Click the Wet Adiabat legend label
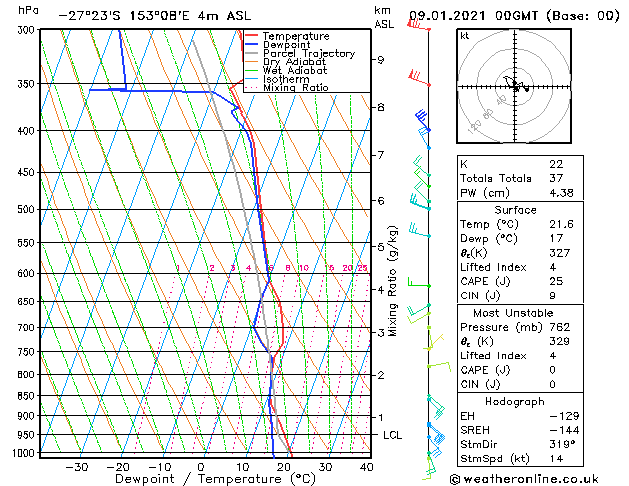This screenshot has width=629, height=486. (x=295, y=71)
